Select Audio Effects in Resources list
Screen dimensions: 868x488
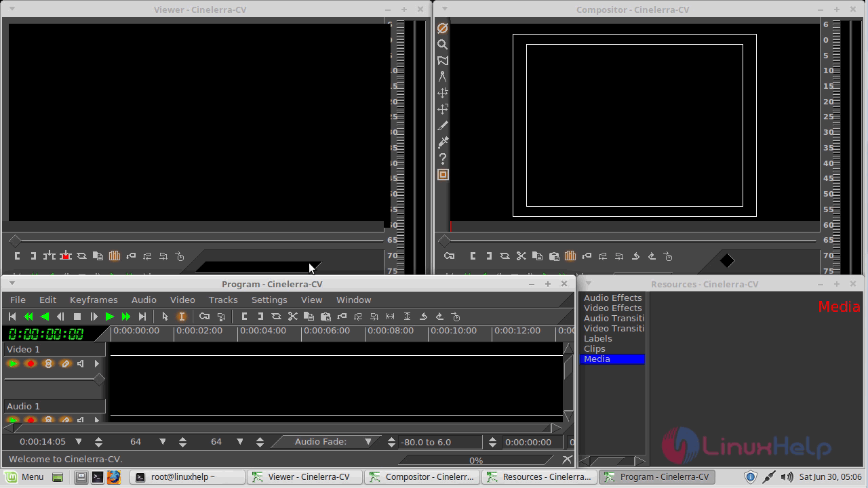(612, 298)
